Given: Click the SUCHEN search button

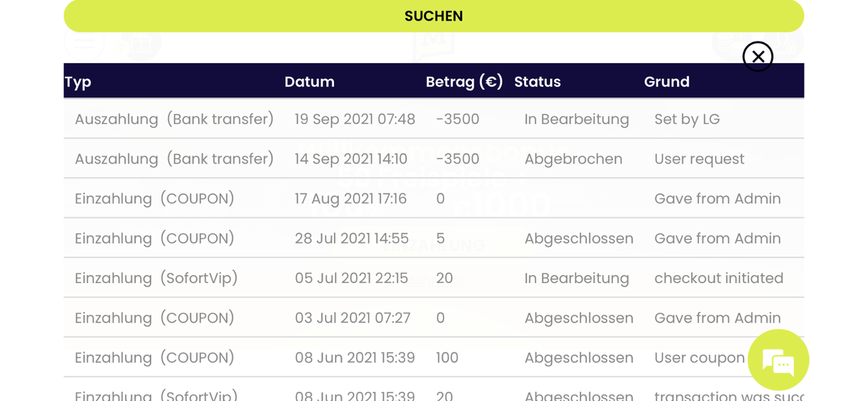Looking at the screenshot, I should tap(433, 16).
